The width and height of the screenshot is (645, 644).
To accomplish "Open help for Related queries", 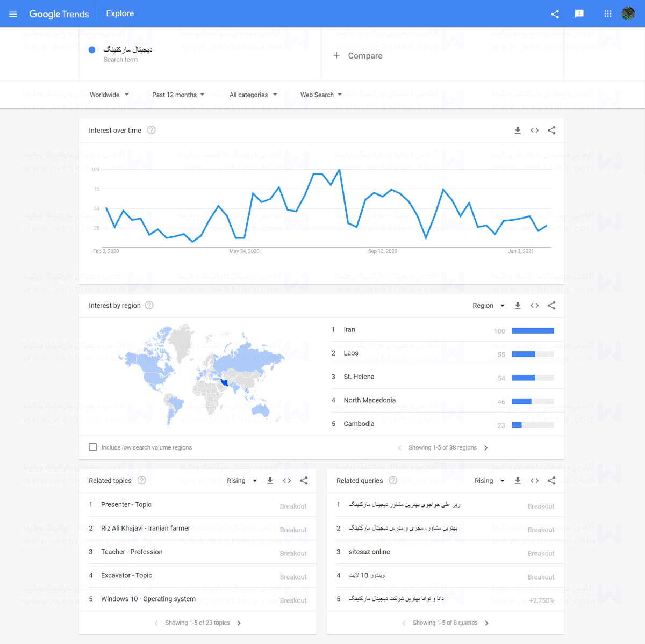I will [x=393, y=480].
